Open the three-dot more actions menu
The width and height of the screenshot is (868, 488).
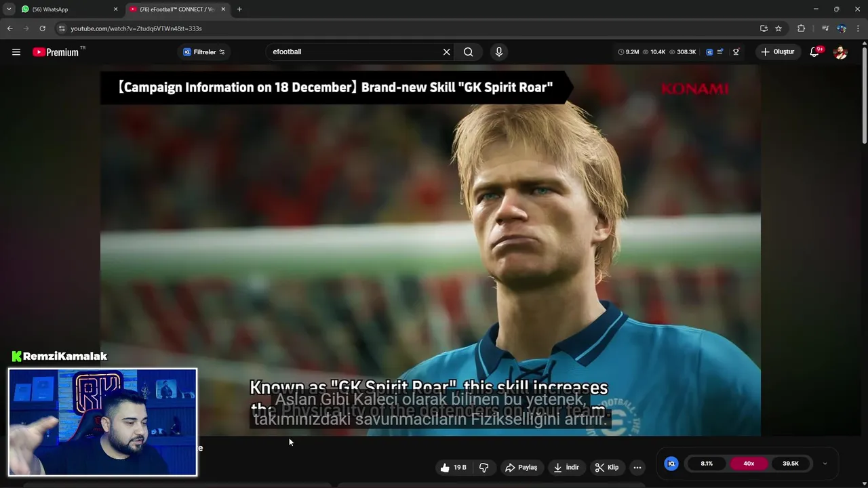pos(637,468)
